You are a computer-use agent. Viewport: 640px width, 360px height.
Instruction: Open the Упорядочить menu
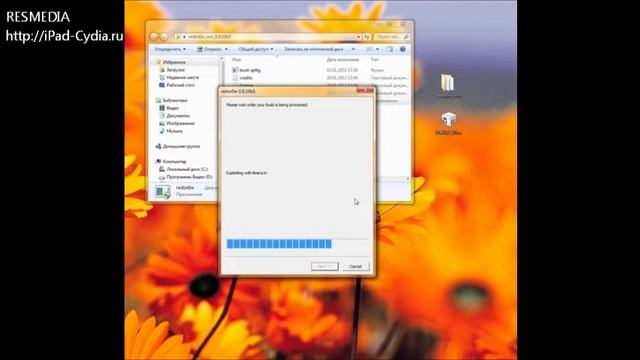(x=170, y=49)
